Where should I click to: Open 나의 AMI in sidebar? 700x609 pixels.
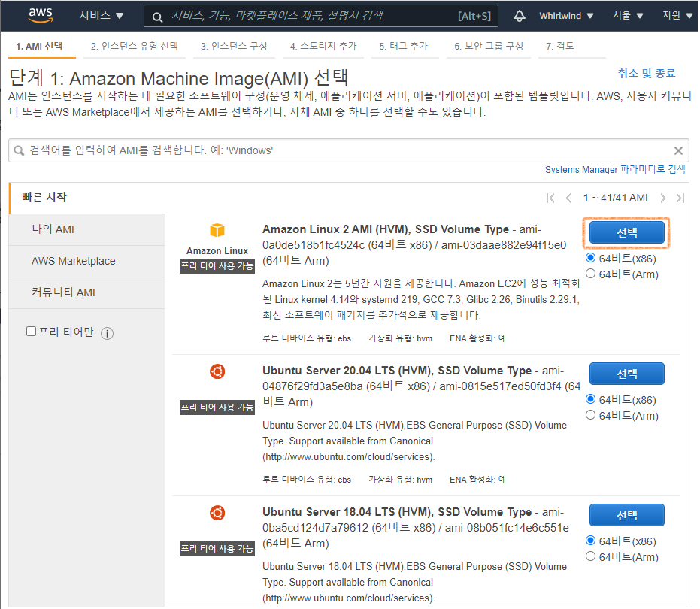click(x=87, y=229)
